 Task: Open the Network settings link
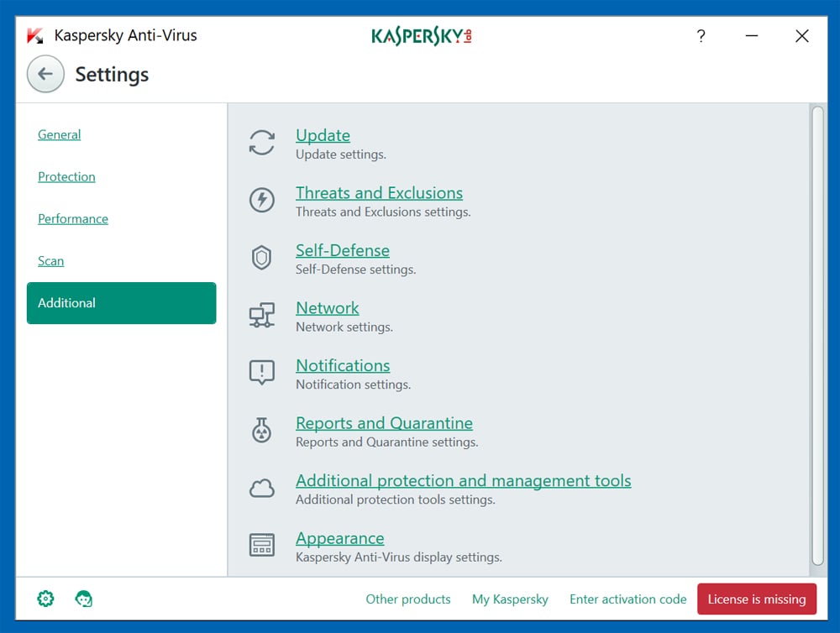328,308
